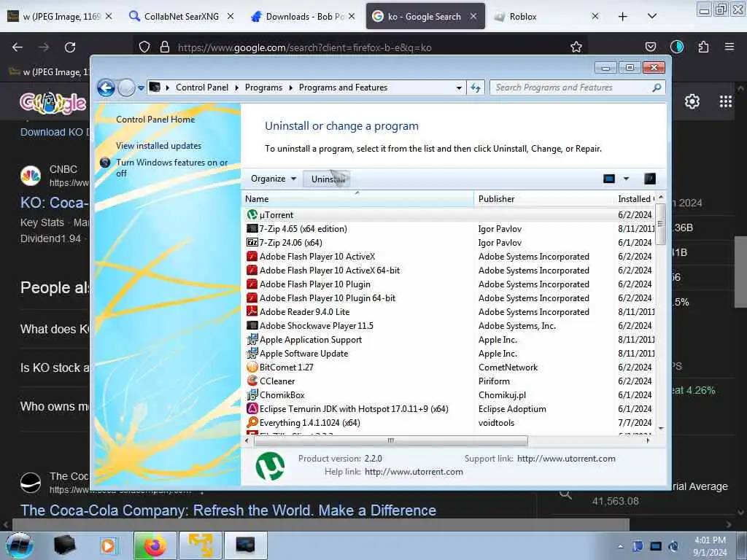
Task: Click the program list horizontal scrollbar
Action: [x=391, y=441]
